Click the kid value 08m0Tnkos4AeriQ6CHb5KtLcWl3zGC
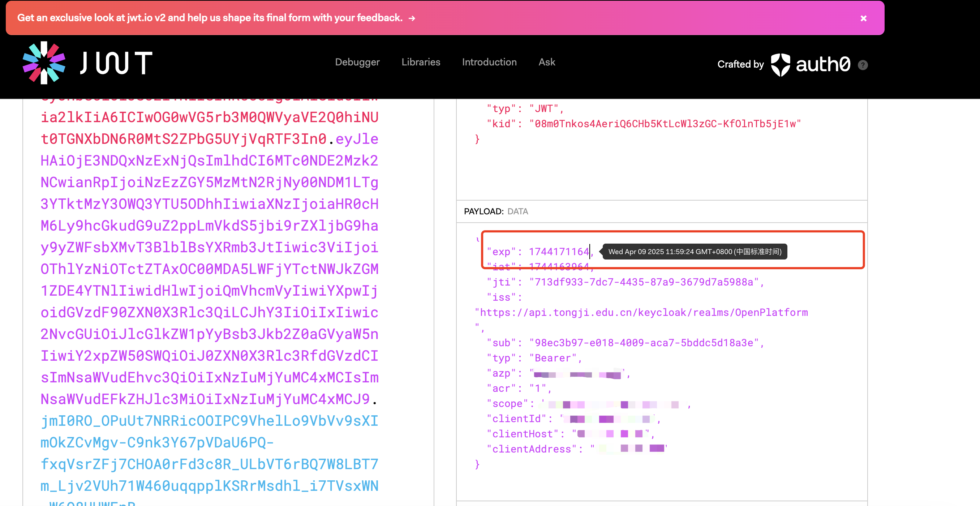The image size is (980, 506). 665,124
